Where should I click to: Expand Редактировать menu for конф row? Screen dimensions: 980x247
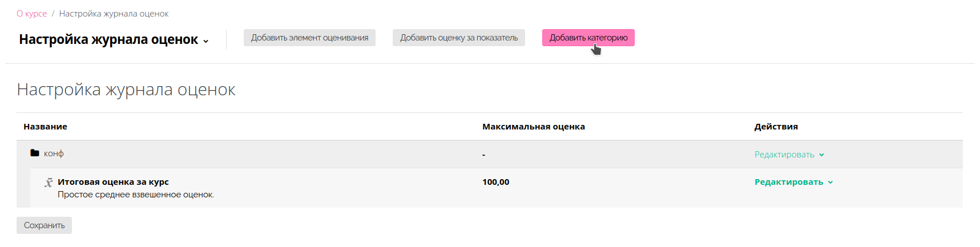coord(789,155)
